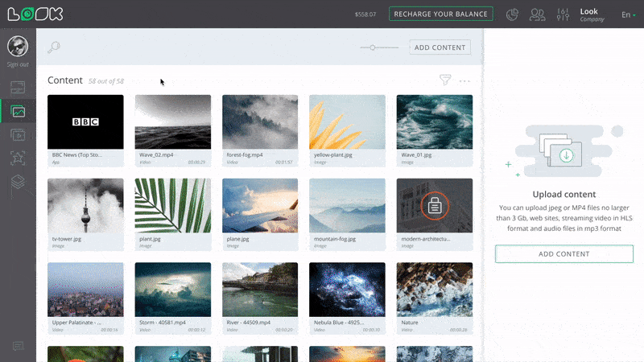
Task: Click the Sign out link
Action: (x=18, y=64)
